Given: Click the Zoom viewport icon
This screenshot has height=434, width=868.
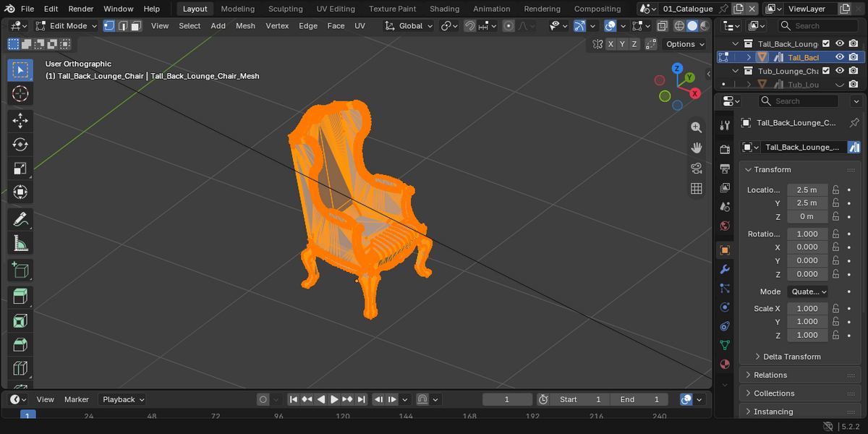Looking at the screenshot, I should (x=697, y=127).
